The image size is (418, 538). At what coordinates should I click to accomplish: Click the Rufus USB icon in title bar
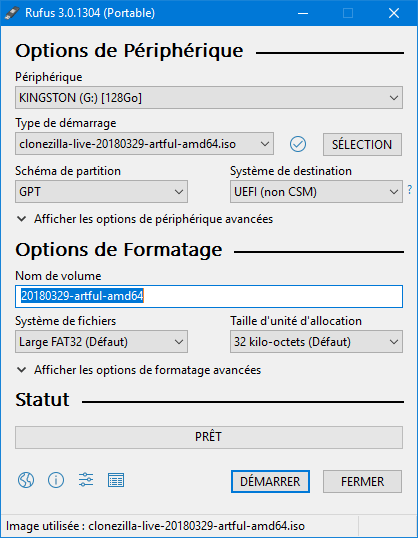[12, 13]
